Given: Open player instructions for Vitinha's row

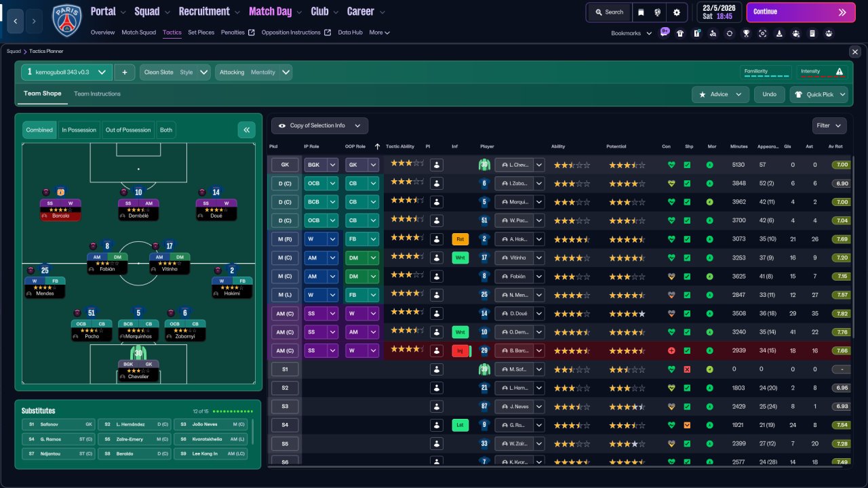Looking at the screenshot, I should pyautogui.click(x=437, y=258).
